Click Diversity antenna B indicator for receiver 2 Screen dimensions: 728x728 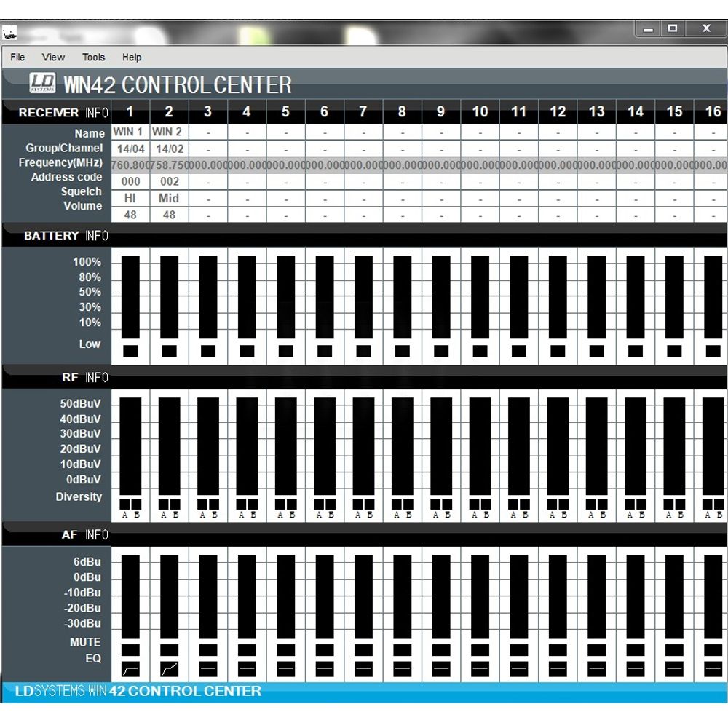[x=175, y=504]
